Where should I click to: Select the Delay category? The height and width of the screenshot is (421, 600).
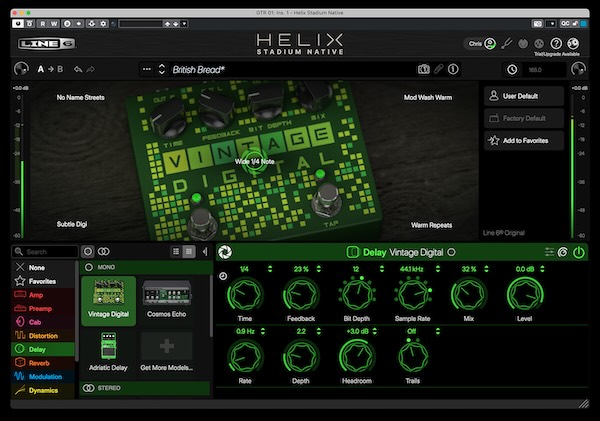click(43, 349)
